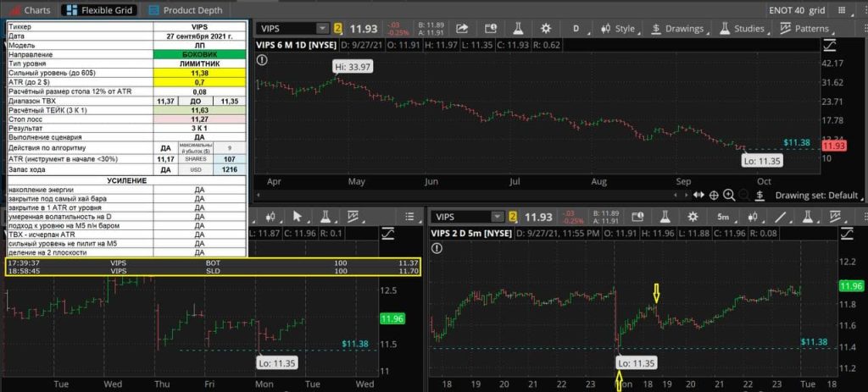Viewport: 868px width, 392px height.
Task: Click the zigzag icon above 12.2 on 5m chart axis
Action: 847,235
